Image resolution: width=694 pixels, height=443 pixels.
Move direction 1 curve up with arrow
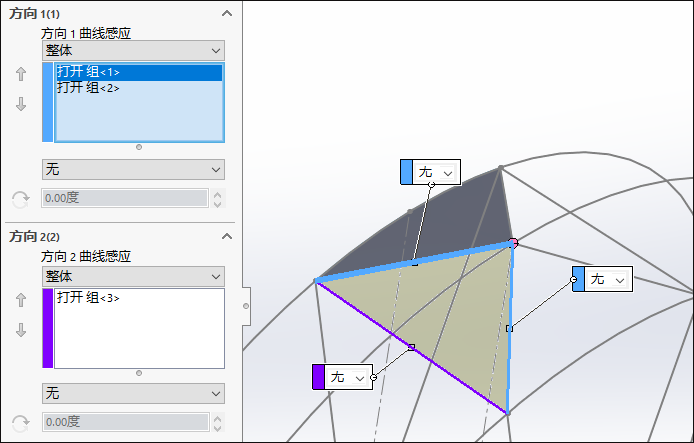(x=21, y=73)
